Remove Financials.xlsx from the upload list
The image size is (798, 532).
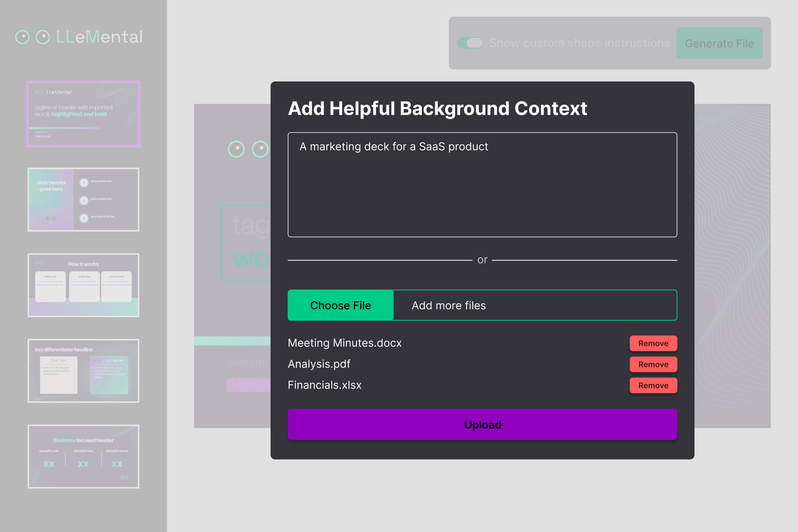point(653,385)
